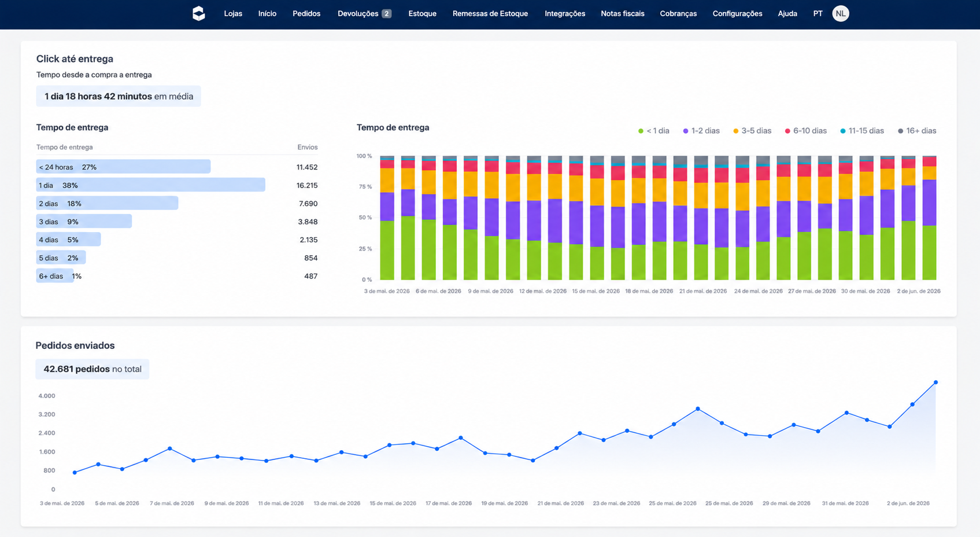Toggle the '1-2 dias' legend series
Screen dimensions: 980x537
[701, 131]
